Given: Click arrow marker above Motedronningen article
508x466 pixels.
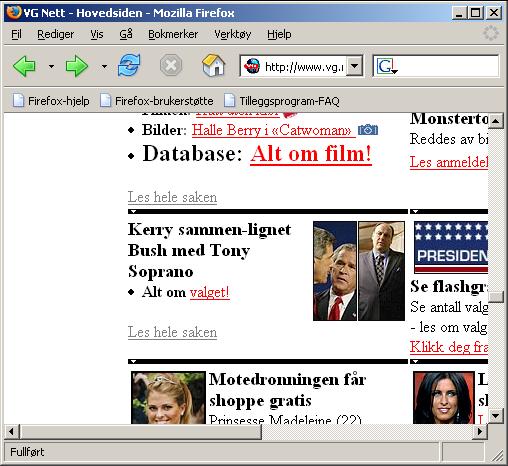Looking at the screenshot, I should [133, 361].
